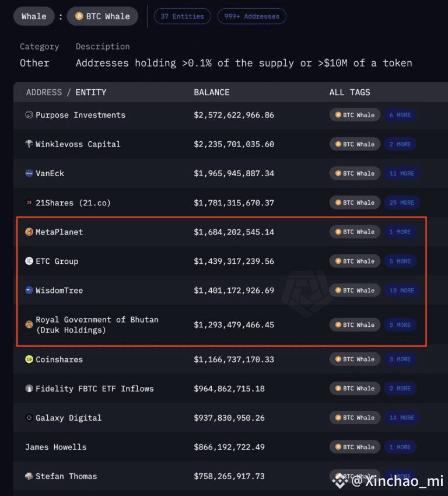Select the "999+ Addresses" pill tab

coord(251,16)
